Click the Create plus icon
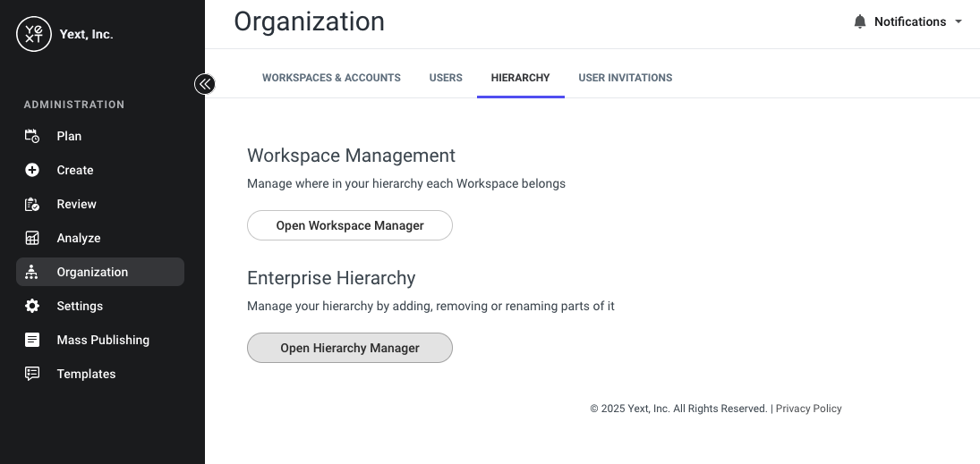This screenshot has height=464, width=980. click(x=32, y=170)
